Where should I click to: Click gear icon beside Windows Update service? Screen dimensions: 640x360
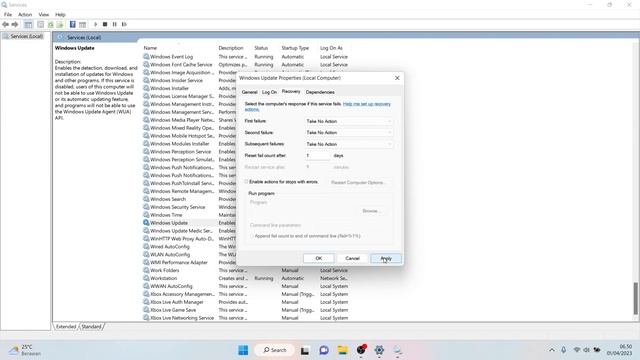[146, 223]
